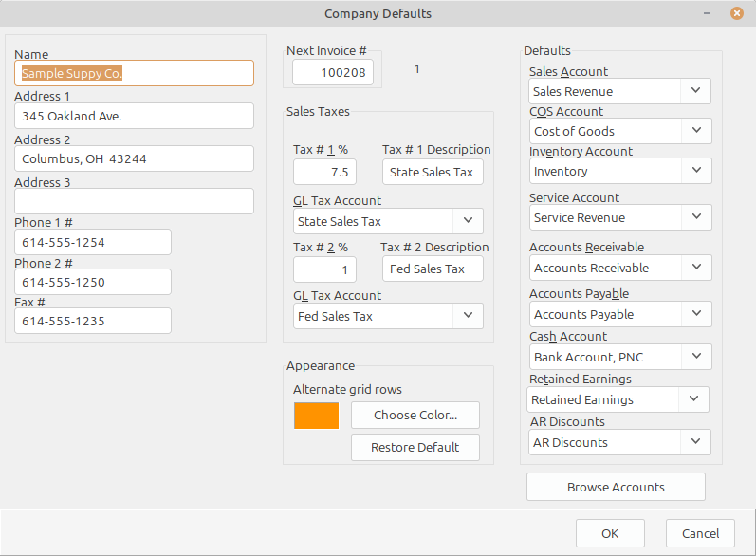Click the Phone 2 number field
The height and width of the screenshot is (556, 756).
tap(93, 282)
